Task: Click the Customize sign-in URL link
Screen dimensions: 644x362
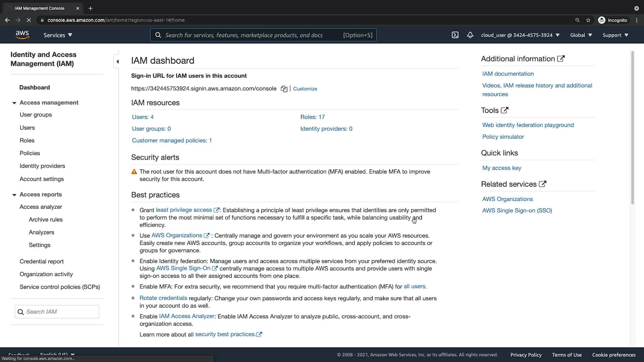Action: coord(305,89)
